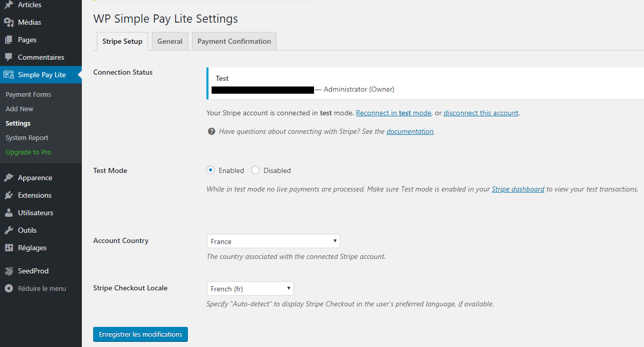Click the SeedProd leaf icon

(x=9, y=271)
